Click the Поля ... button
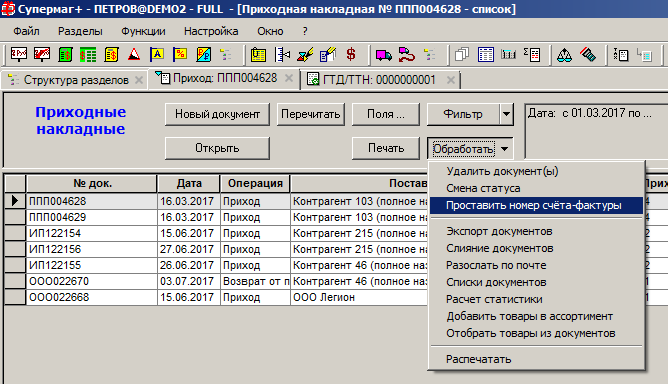 386,114
